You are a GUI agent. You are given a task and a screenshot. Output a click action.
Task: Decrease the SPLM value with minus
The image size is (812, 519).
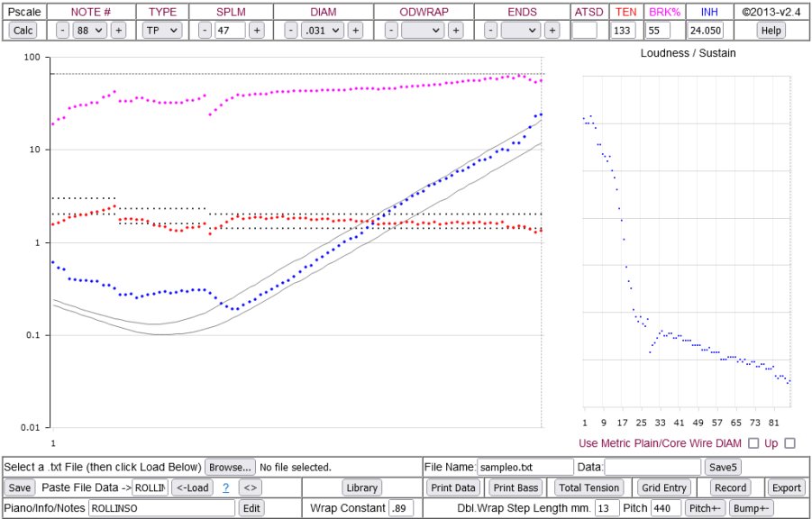pos(205,31)
